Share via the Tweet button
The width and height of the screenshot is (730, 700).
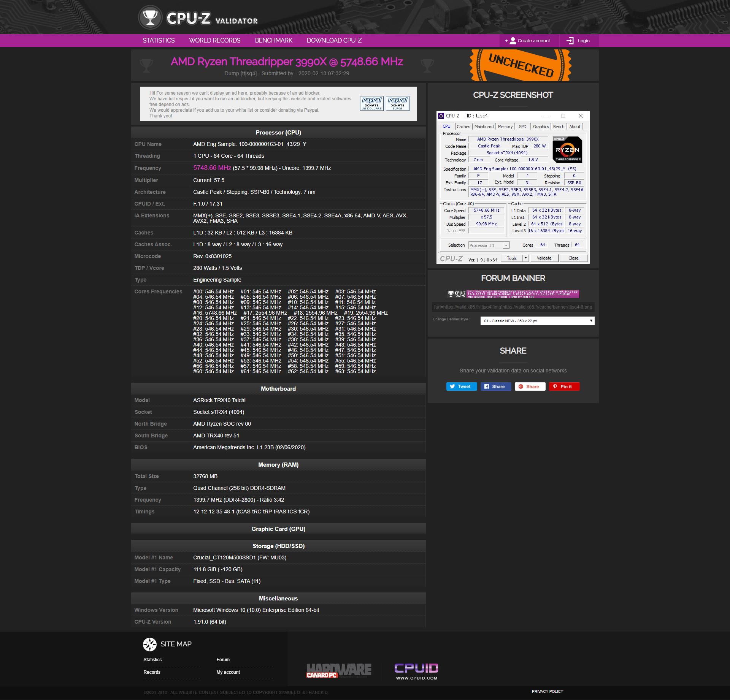[461, 386]
